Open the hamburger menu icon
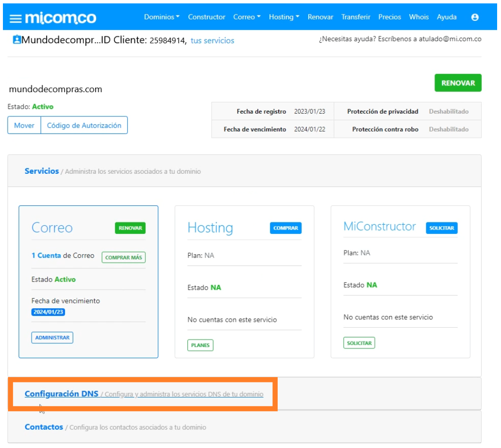Screen dimensions: 501x448 click(x=16, y=18)
